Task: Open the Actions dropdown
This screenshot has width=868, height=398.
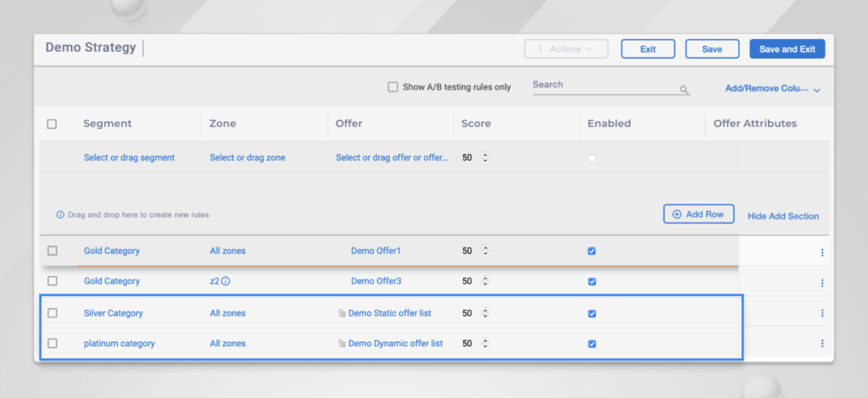Action: coord(565,49)
